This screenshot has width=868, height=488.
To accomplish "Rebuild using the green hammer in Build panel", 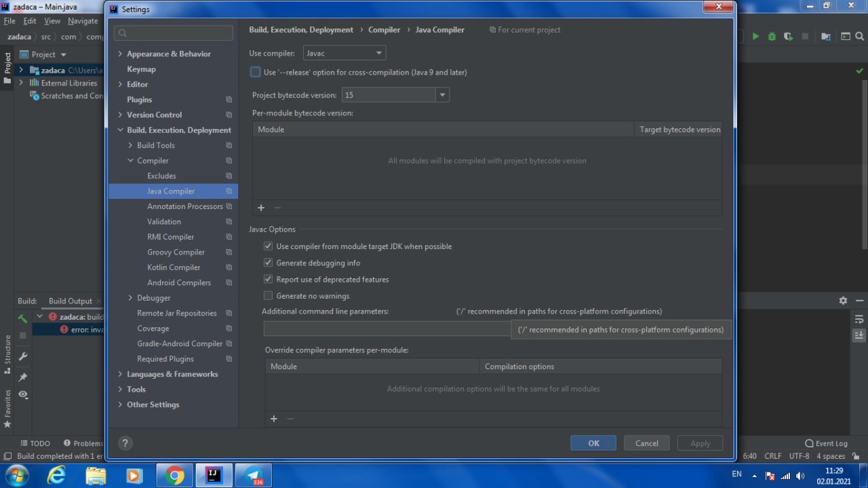I will [22, 318].
